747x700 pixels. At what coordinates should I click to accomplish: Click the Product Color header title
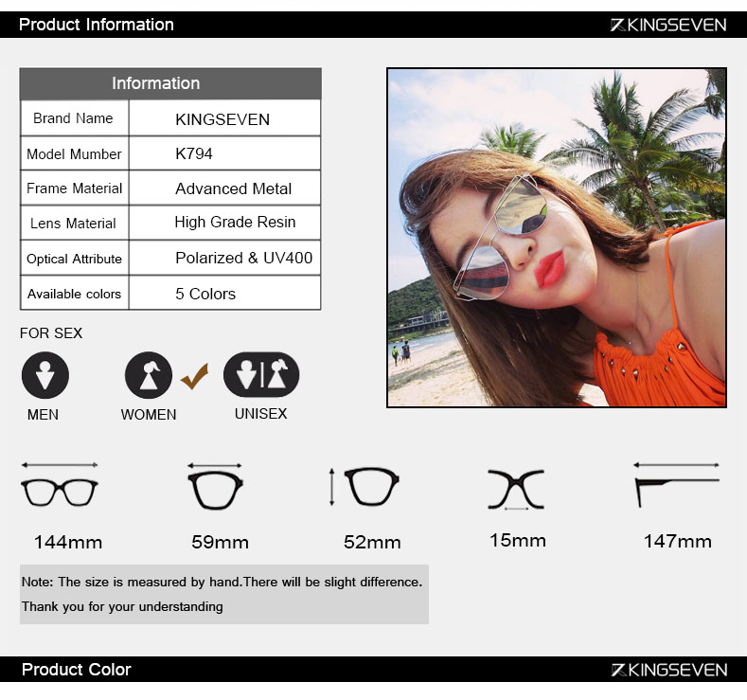[x=77, y=670]
